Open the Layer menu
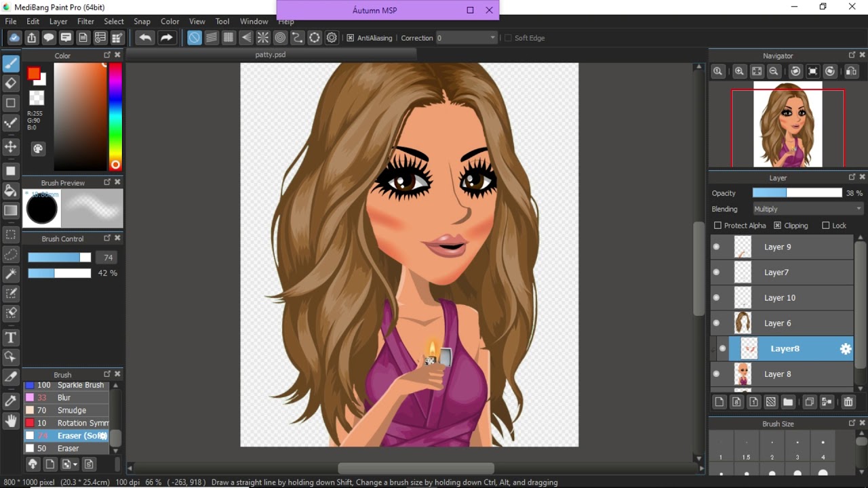868x488 pixels. (58, 22)
